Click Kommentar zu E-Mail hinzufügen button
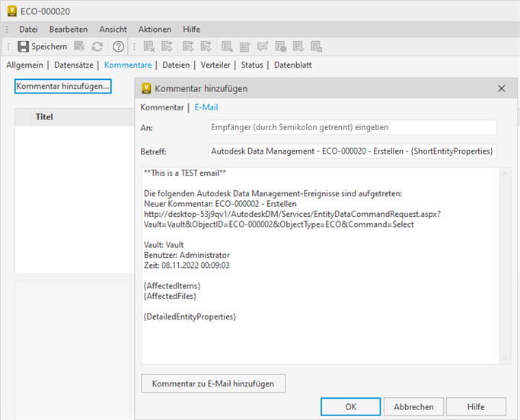This screenshot has height=420, width=520. click(x=213, y=383)
